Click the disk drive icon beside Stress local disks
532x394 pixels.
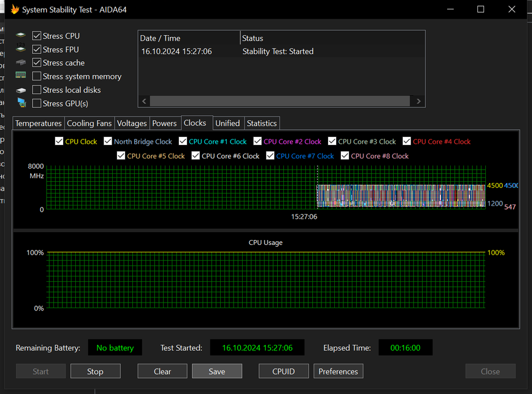coord(21,90)
